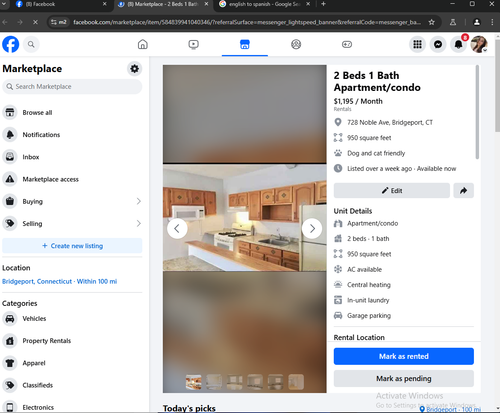The image size is (500, 413).
Task: Click the Chrome Labs flask icon
Action: [x=453, y=22]
